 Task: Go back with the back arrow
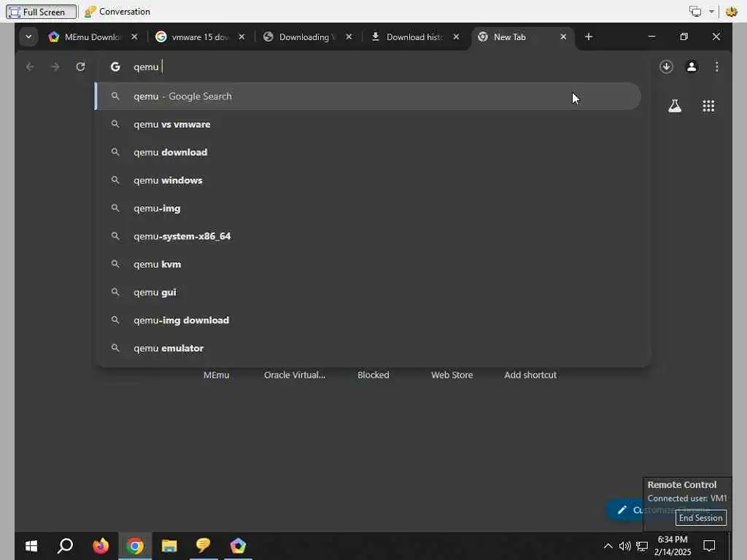30,66
